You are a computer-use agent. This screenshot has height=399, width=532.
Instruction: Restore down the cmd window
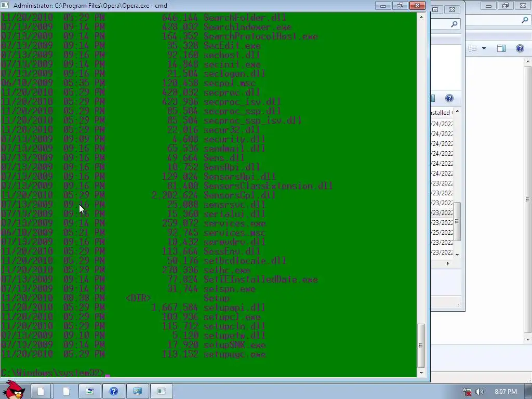[400, 5]
